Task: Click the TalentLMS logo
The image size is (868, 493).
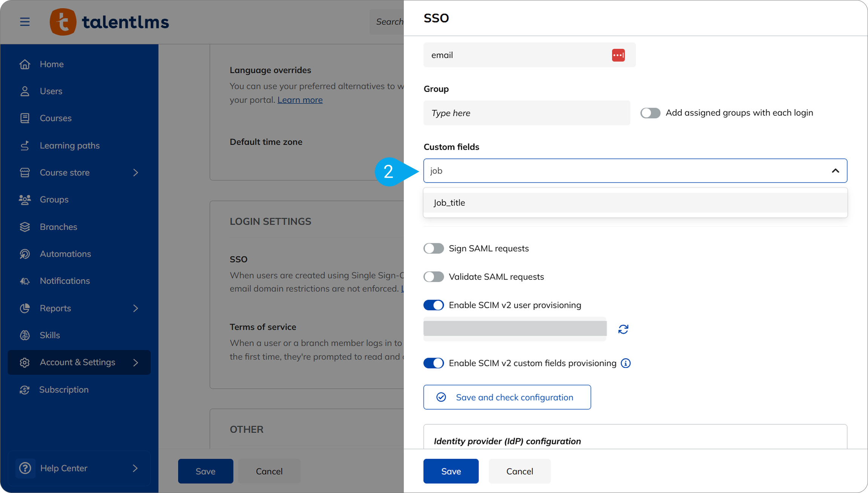Action: (x=109, y=22)
